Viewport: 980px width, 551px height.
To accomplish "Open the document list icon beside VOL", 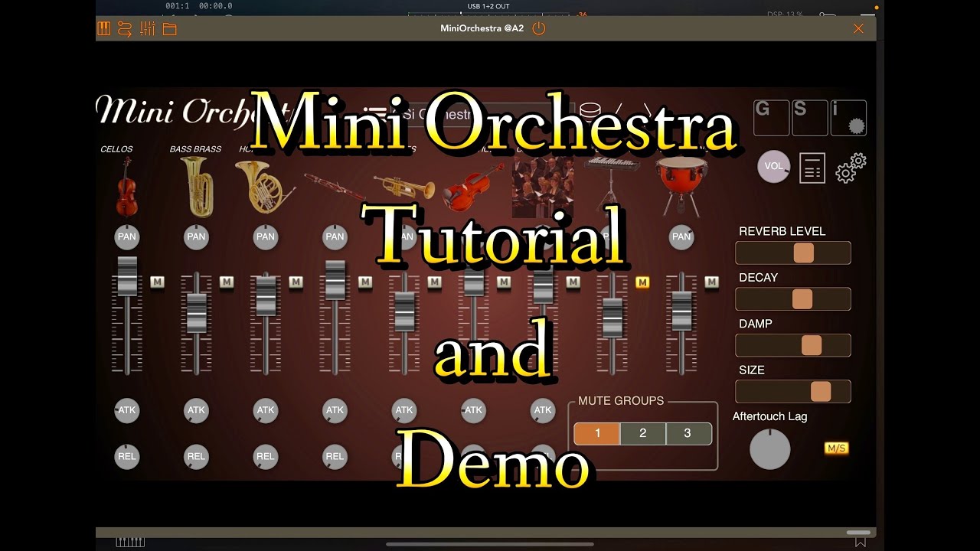I will [x=812, y=168].
